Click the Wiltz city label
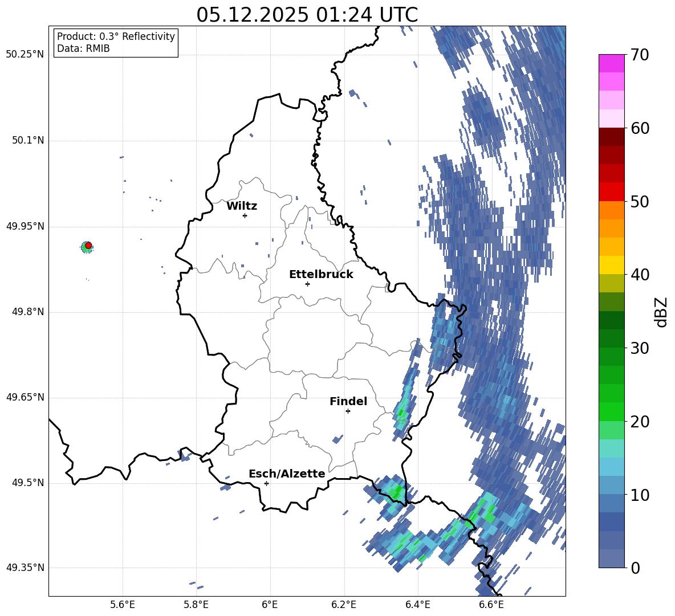Image resolution: width=675 pixels, height=616 pixels. 242,206
